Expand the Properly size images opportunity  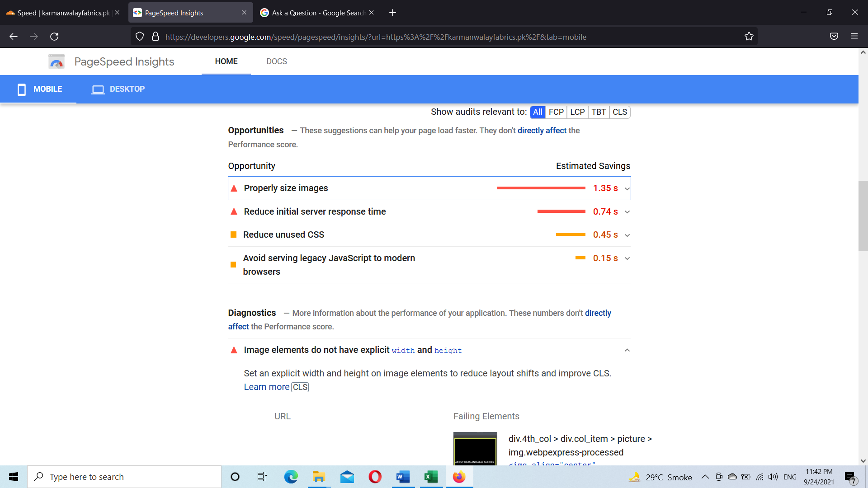(x=627, y=188)
